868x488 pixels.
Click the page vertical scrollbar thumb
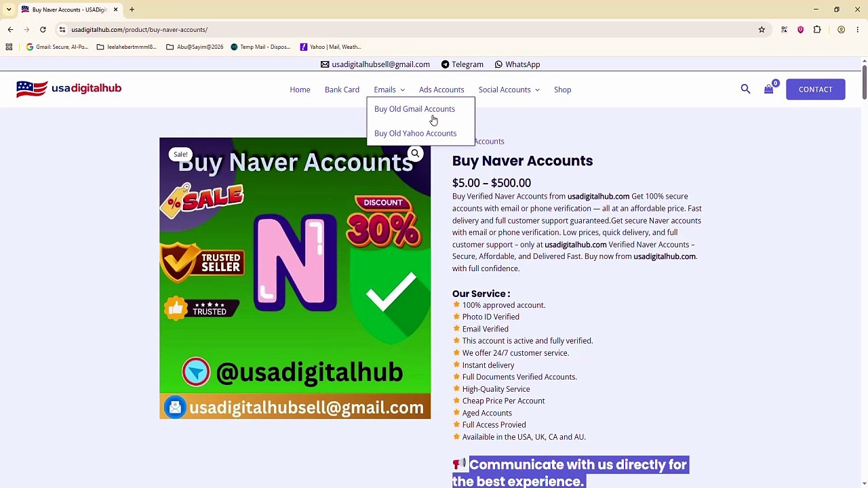(x=864, y=82)
